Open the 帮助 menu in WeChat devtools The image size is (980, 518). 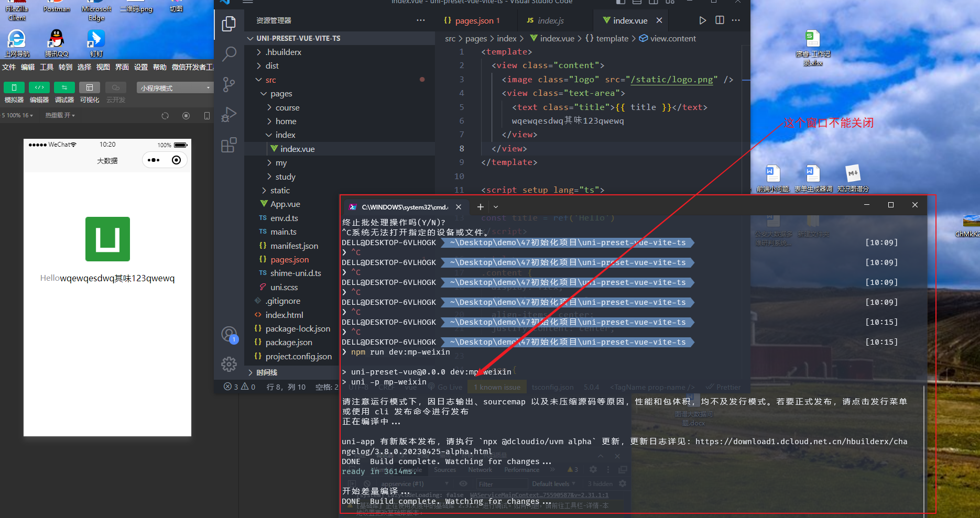pos(160,67)
